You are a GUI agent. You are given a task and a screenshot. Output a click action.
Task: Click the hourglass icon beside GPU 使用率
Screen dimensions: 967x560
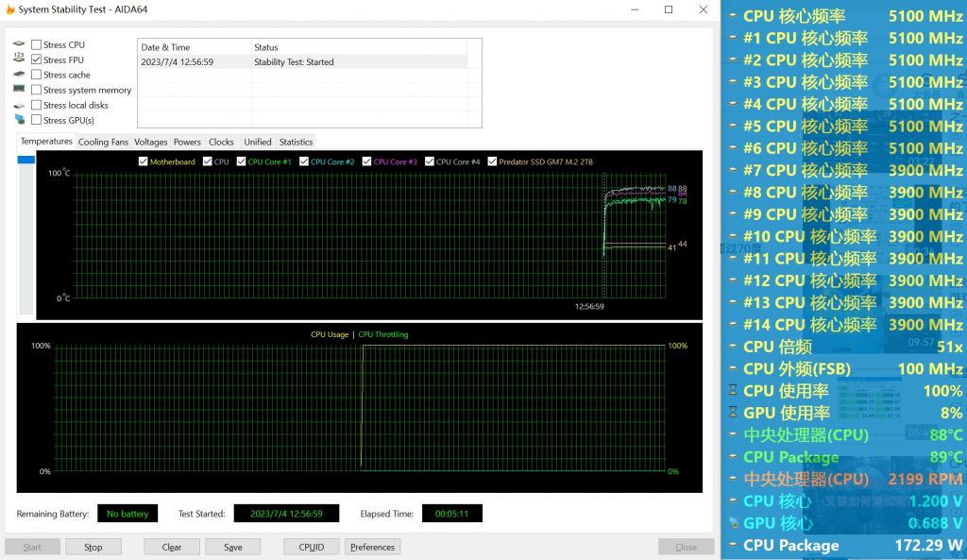coord(733,412)
